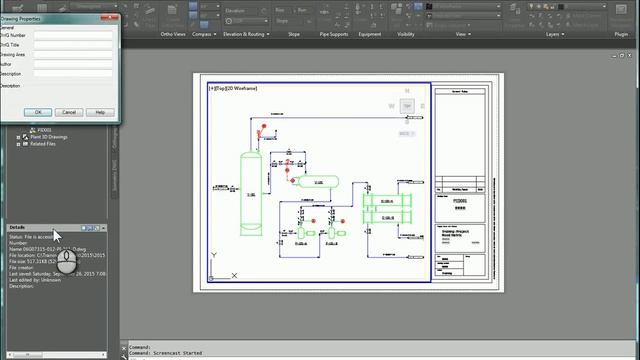Click the Plugin panel label
This screenshot has width=640, height=360.
(621, 34)
